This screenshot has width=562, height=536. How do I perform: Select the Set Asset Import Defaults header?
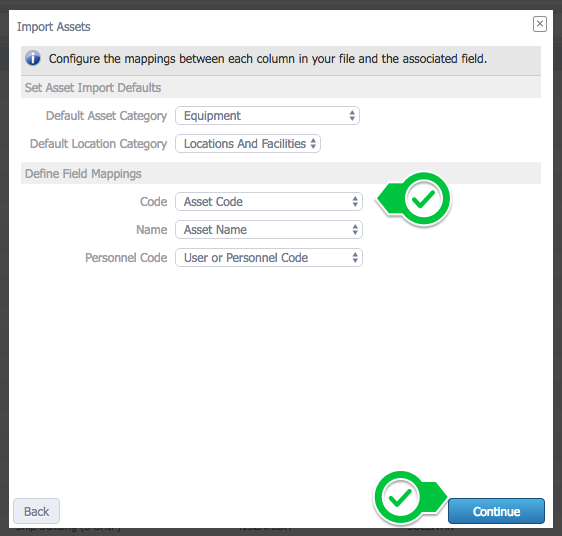[93, 88]
